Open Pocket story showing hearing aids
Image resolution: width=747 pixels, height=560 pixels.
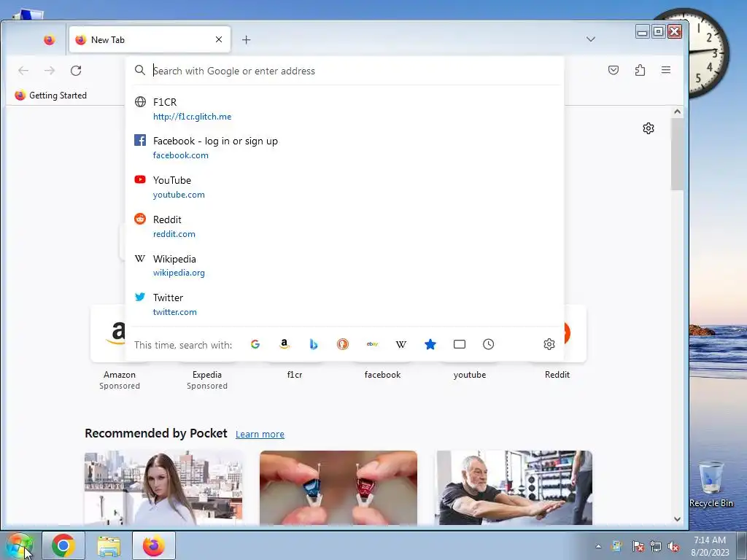click(338, 488)
